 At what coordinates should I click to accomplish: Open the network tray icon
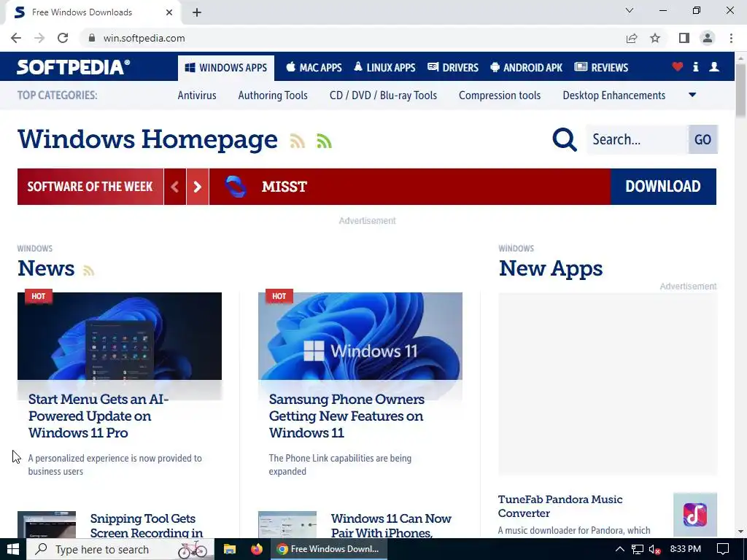tap(638, 549)
